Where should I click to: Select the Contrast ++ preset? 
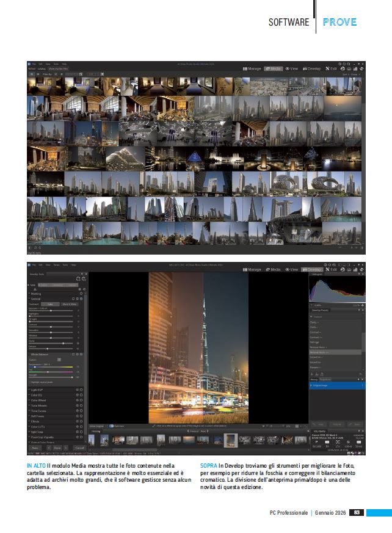pyautogui.click(x=316, y=337)
